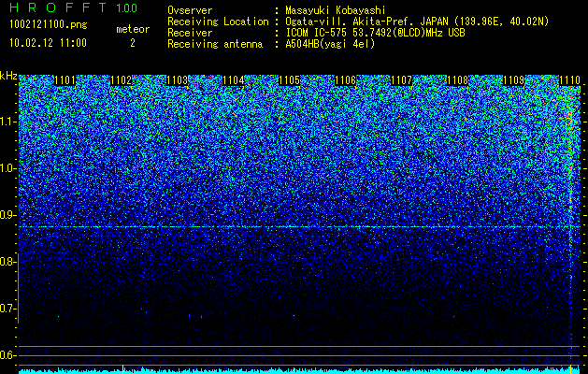The height and width of the screenshot is (374, 588).
Task: Click the 1105 time marker label
Action: click(289, 80)
